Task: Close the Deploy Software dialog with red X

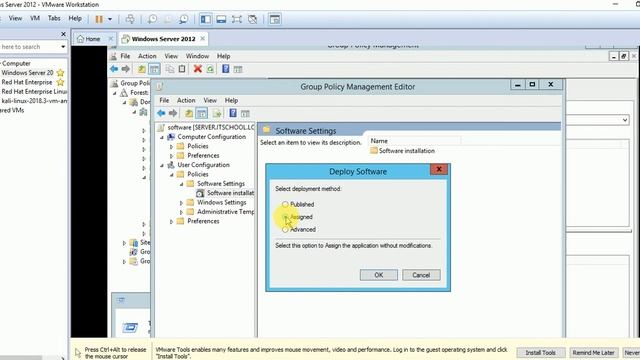Action: point(439,169)
